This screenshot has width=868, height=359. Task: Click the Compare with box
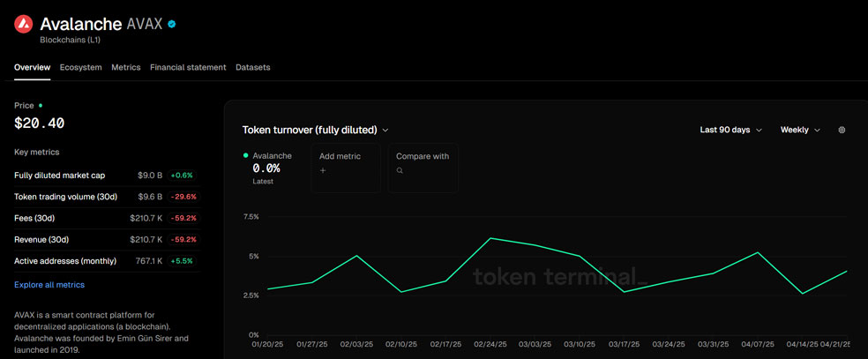(423, 168)
